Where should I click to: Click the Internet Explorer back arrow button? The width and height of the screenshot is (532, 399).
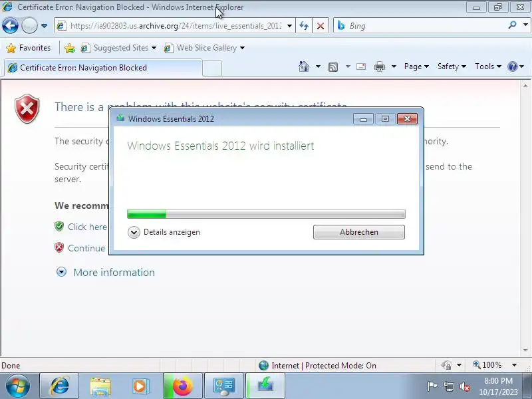coord(10,25)
